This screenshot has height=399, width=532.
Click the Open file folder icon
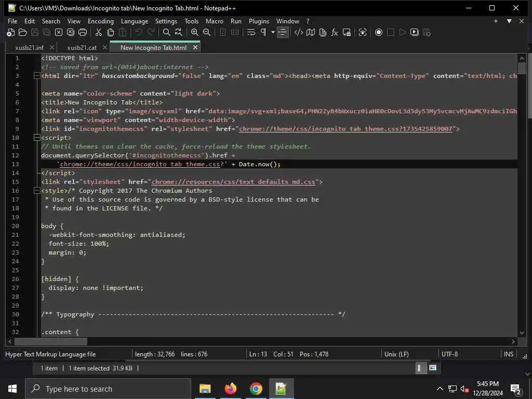coord(23,33)
